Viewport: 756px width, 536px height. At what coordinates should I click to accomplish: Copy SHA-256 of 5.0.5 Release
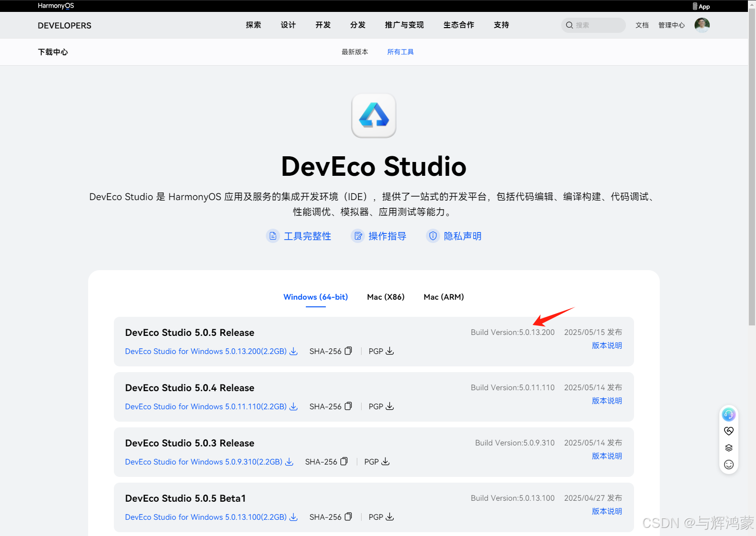[348, 351]
